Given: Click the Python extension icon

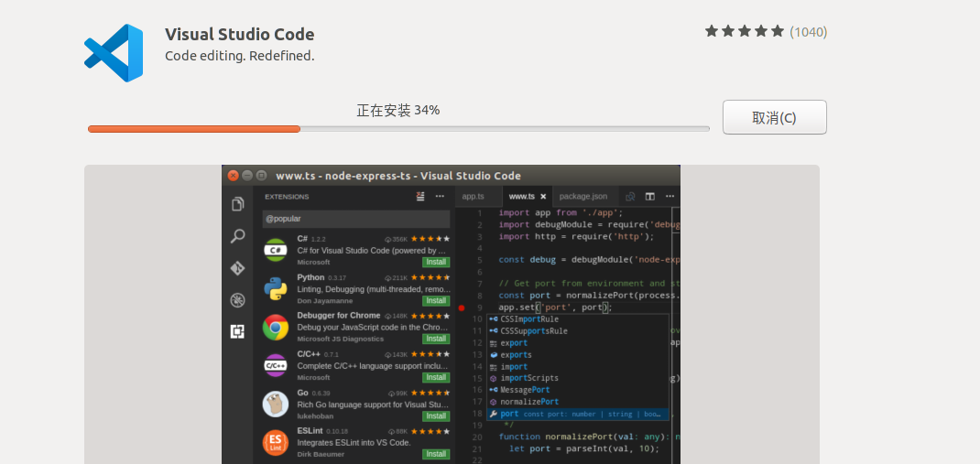Looking at the screenshot, I should click(275, 288).
